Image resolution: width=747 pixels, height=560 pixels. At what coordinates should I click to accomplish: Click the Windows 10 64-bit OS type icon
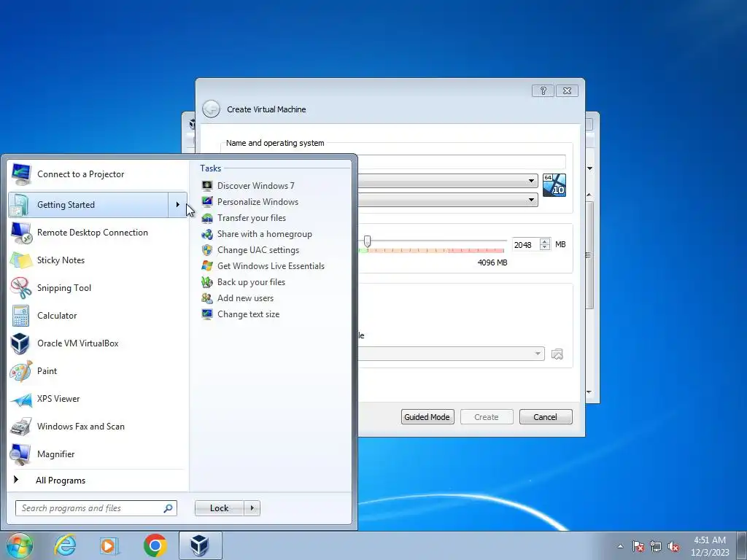[x=554, y=185]
